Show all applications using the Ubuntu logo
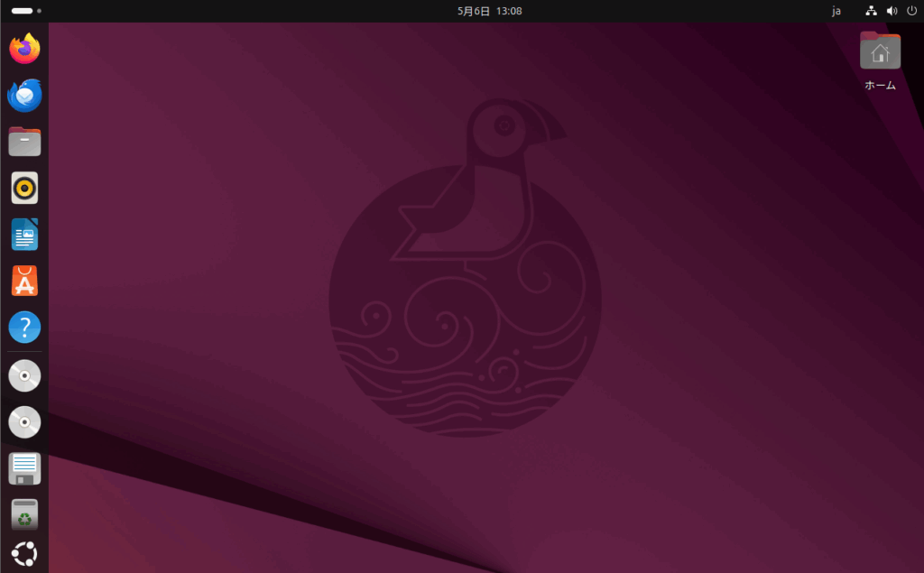 coord(24,554)
